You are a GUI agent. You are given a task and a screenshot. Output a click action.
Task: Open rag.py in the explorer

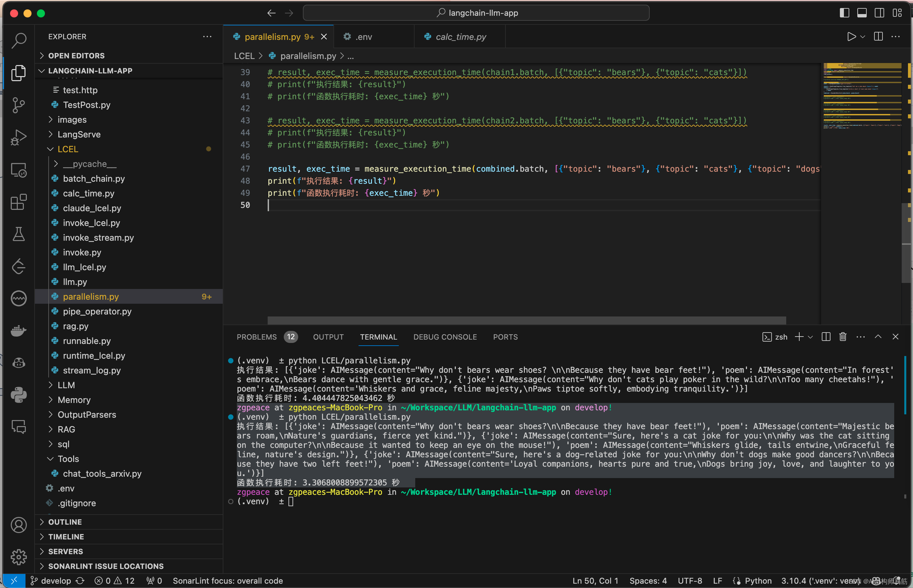point(129,326)
